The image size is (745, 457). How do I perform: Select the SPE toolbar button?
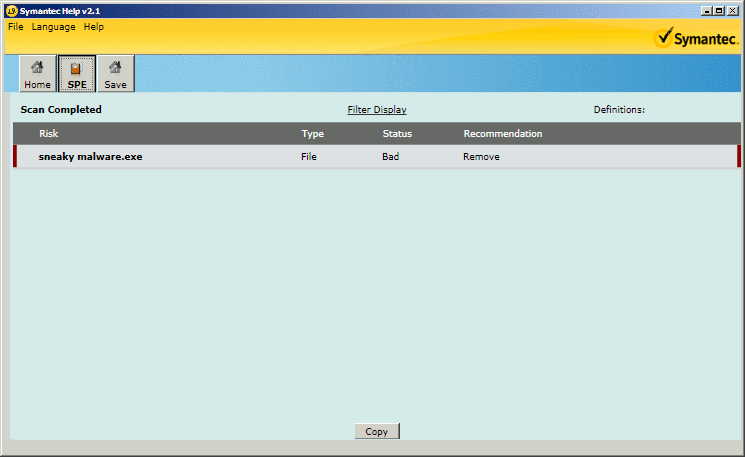click(77, 74)
